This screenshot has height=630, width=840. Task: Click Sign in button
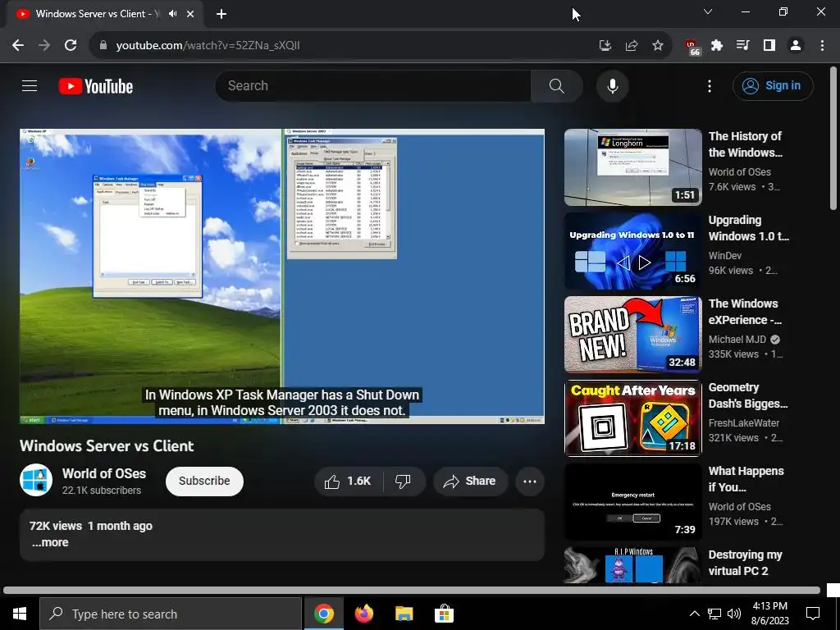(773, 85)
